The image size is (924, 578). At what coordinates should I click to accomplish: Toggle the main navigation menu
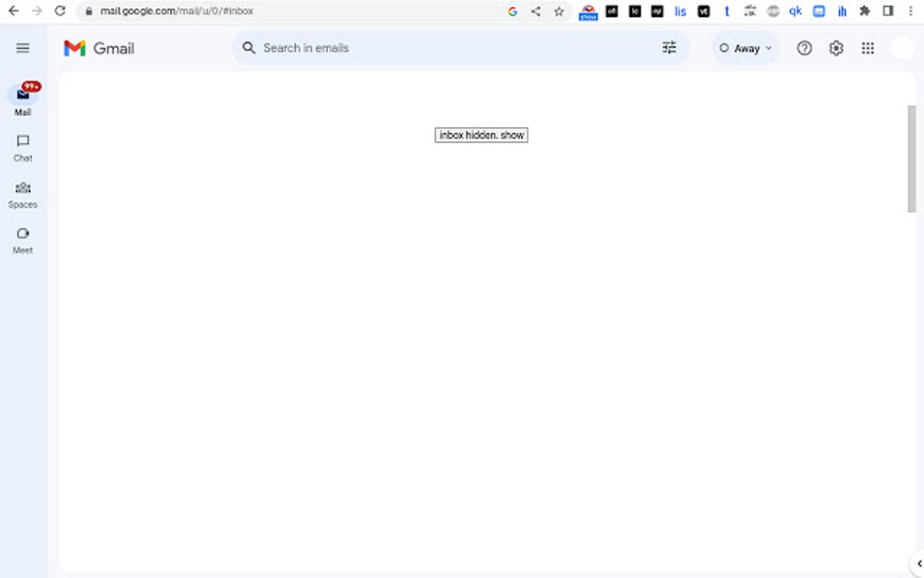tap(23, 47)
